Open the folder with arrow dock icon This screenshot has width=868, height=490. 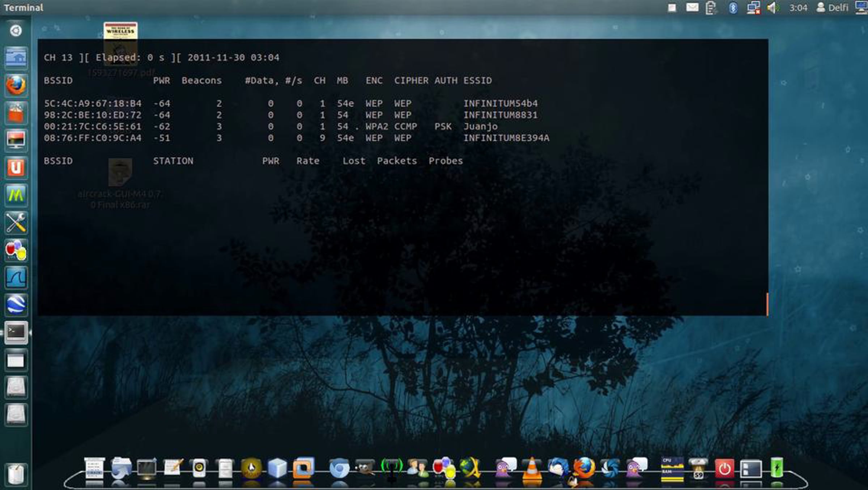pos(121,469)
